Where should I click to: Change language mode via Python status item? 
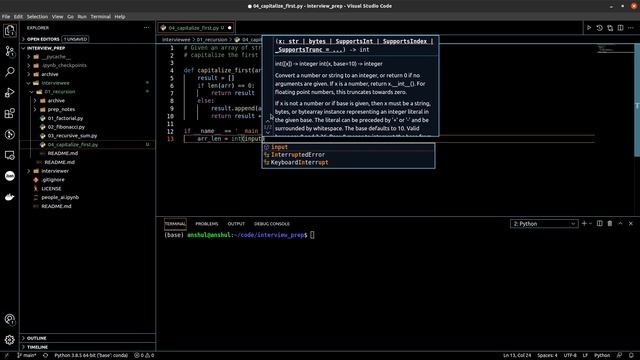(x=602, y=356)
